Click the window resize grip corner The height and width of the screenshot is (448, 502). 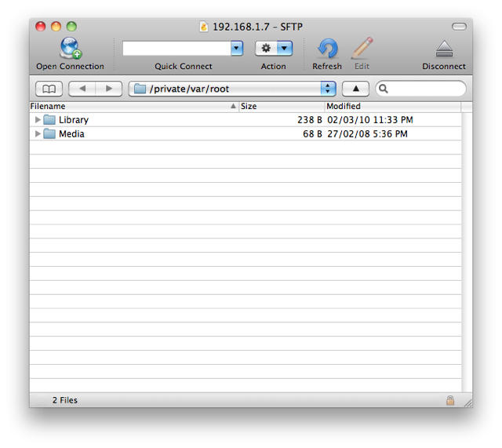pos(468,403)
